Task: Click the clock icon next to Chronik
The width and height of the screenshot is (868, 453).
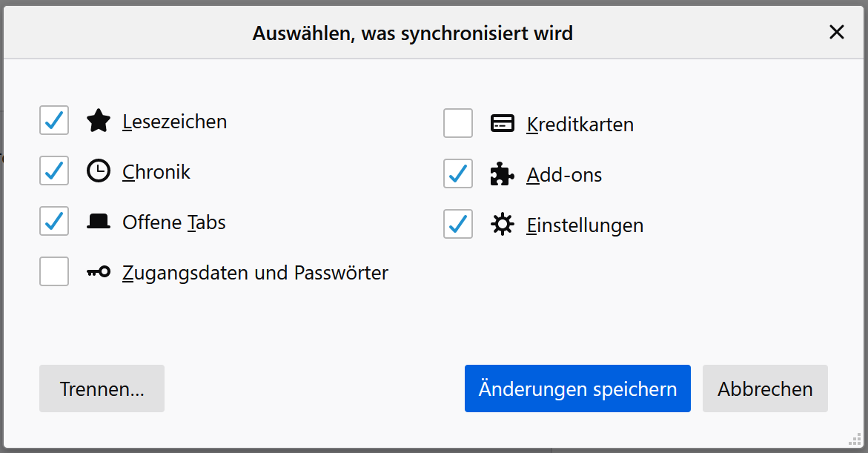Action: pos(99,171)
